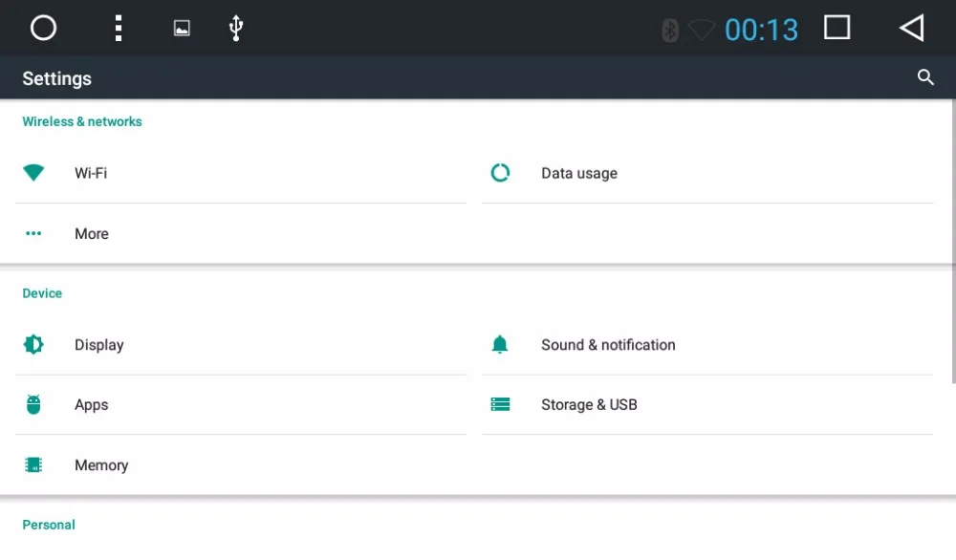Open recent apps square button
The height and width of the screenshot is (560, 956).
837,28
